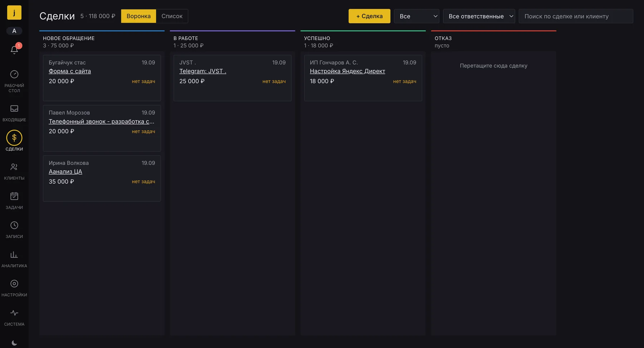
Task: Open the Форма с сайта deal
Action: pos(70,71)
